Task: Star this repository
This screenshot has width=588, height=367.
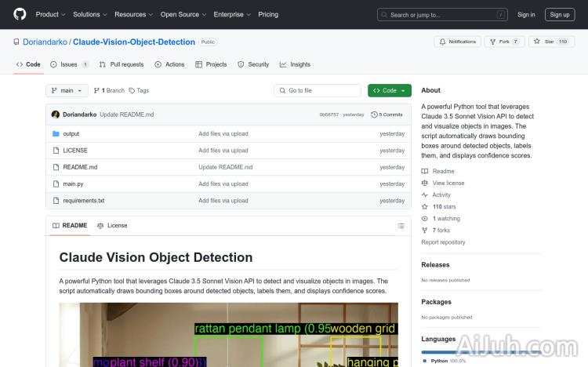Action: tap(551, 42)
